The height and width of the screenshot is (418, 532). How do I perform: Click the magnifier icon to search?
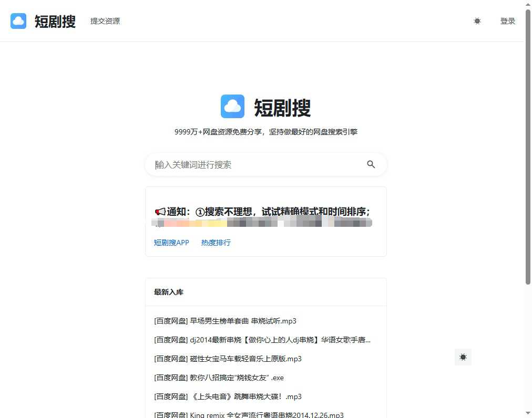371,164
